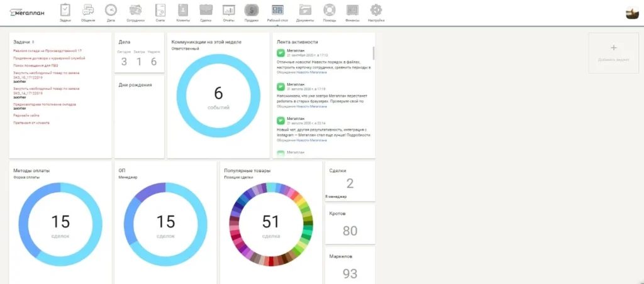644x284 pixels.
Task: Open the Клиенты contacts icon
Action: click(183, 10)
